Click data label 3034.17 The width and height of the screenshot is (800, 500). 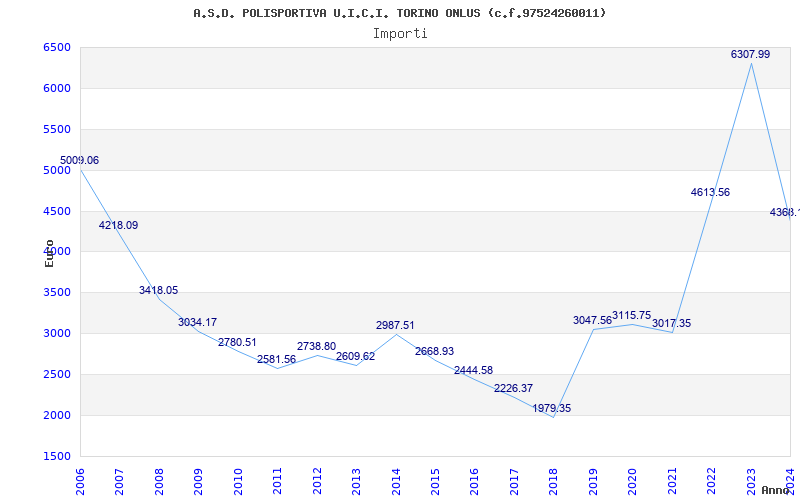[x=197, y=322]
